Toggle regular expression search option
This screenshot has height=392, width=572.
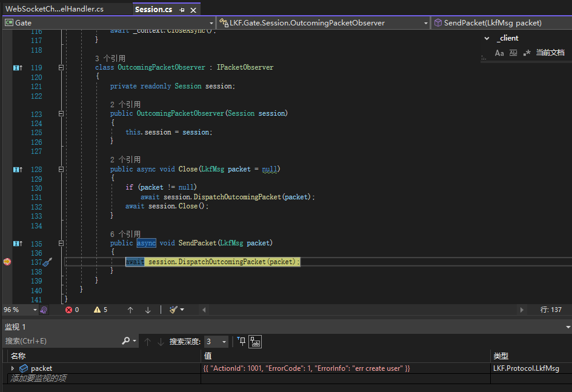[x=527, y=53]
